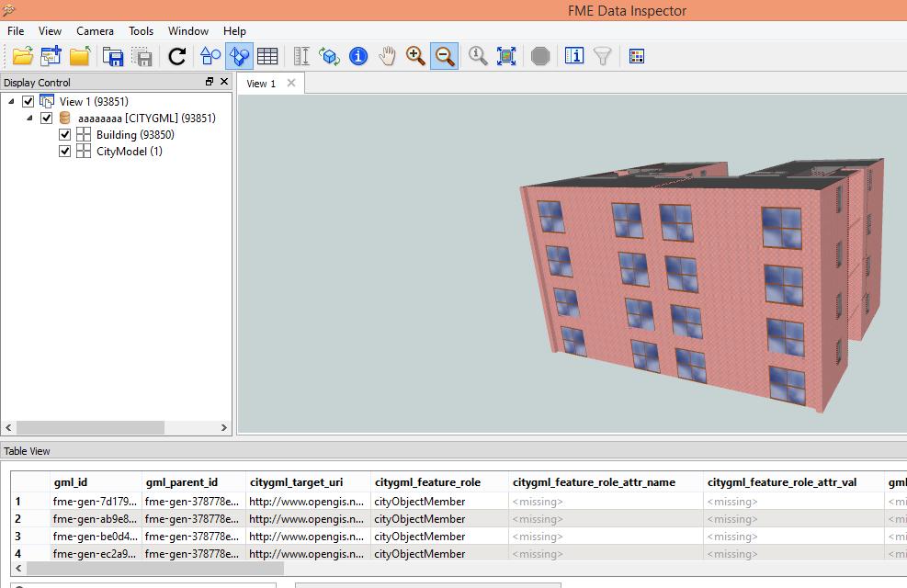Select table row 3 header
This screenshot has width=907, height=588.
pos(30,536)
